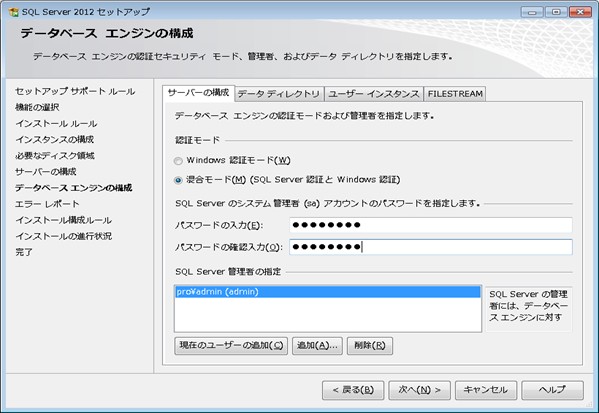This screenshot has width=599, height=413.
Task: Click the キャンセル button
Action: (x=486, y=390)
